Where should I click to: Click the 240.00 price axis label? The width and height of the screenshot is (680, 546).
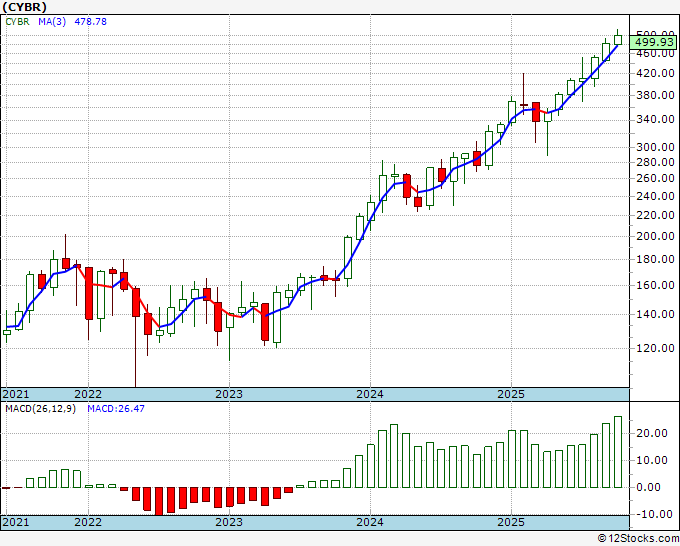pyautogui.click(x=655, y=196)
